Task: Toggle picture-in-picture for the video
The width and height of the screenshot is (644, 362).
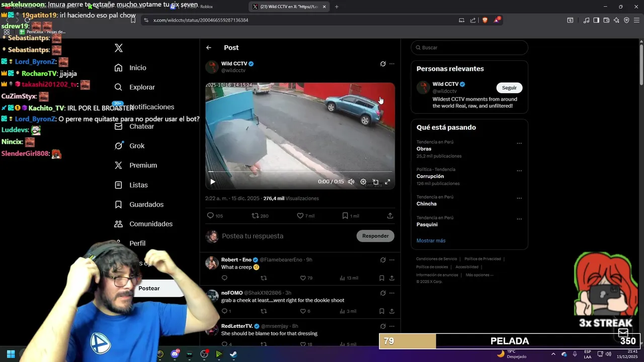Action: tap(375, 182)
